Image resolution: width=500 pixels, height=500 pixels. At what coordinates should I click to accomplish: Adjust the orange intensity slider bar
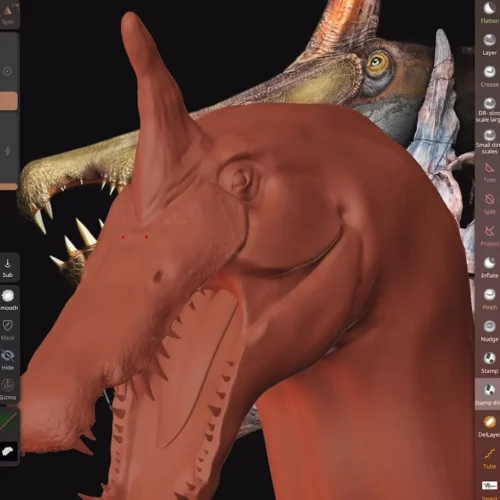coord(8,186)
